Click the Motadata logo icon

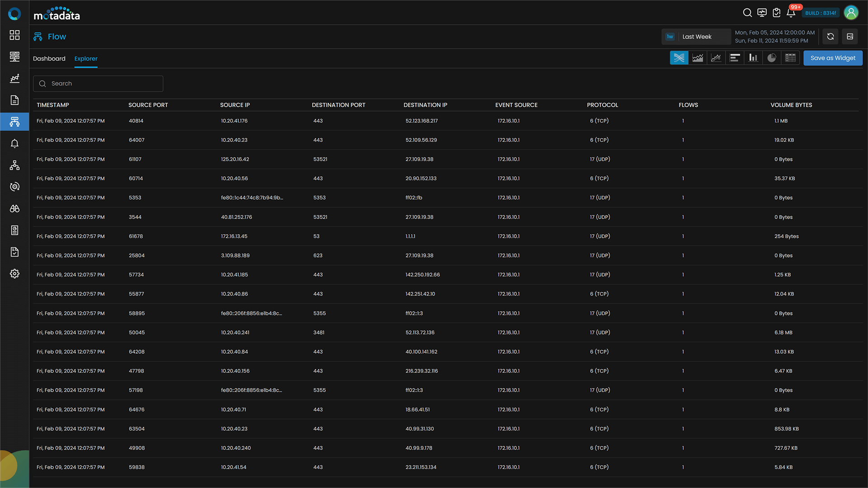point(14,13)
